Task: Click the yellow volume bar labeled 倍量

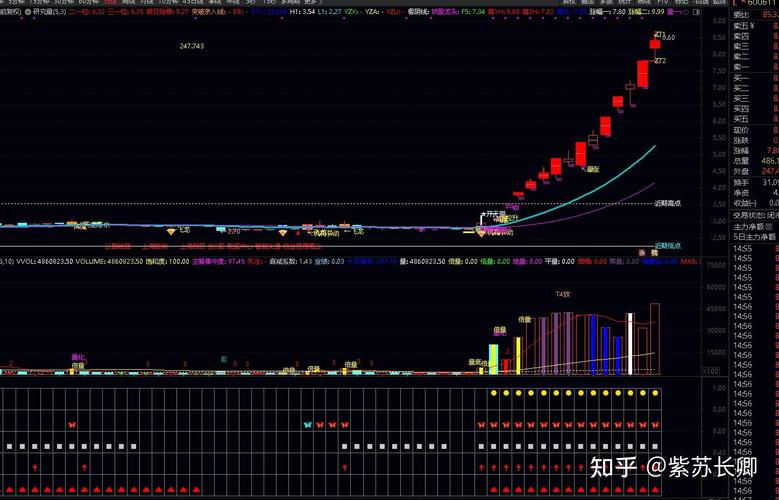Action: [518, 355]
